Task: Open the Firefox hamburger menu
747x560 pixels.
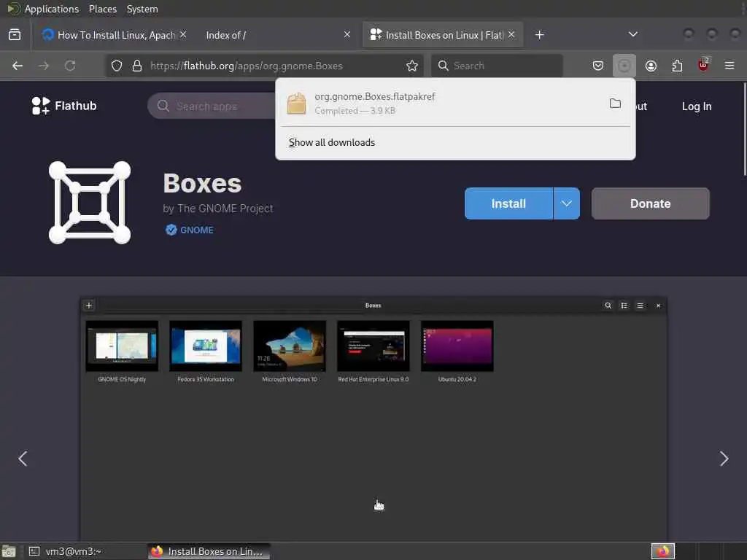Action: [729, 66]
